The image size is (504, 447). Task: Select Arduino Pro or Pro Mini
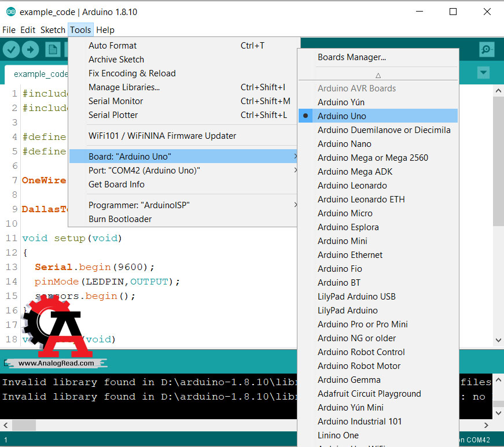click(x=378, y=324)
